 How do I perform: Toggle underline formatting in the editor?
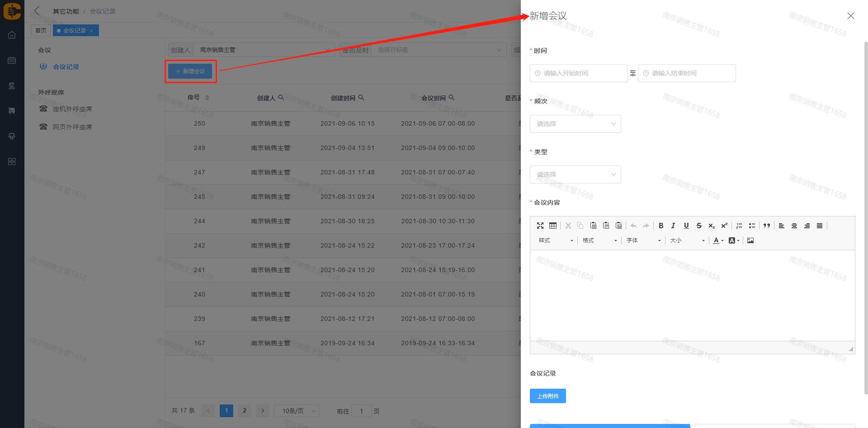[686, 226]
